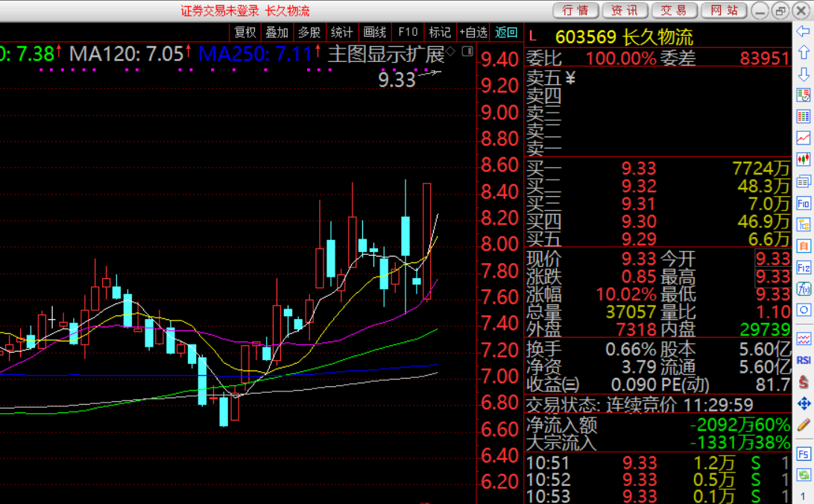This screenshot has height=504, width=814.
Task: Click the latest tall red candlestick
Action: 426,242
